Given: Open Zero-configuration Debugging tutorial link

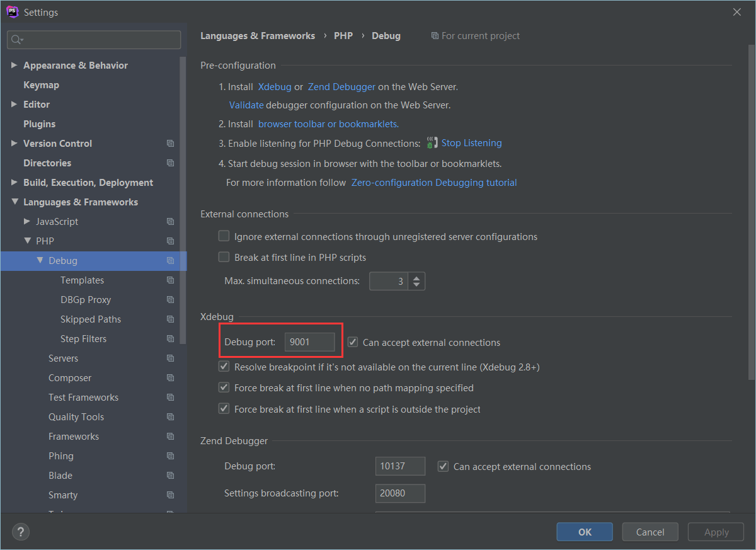Looking at the screenshot, I should (433, 183).
